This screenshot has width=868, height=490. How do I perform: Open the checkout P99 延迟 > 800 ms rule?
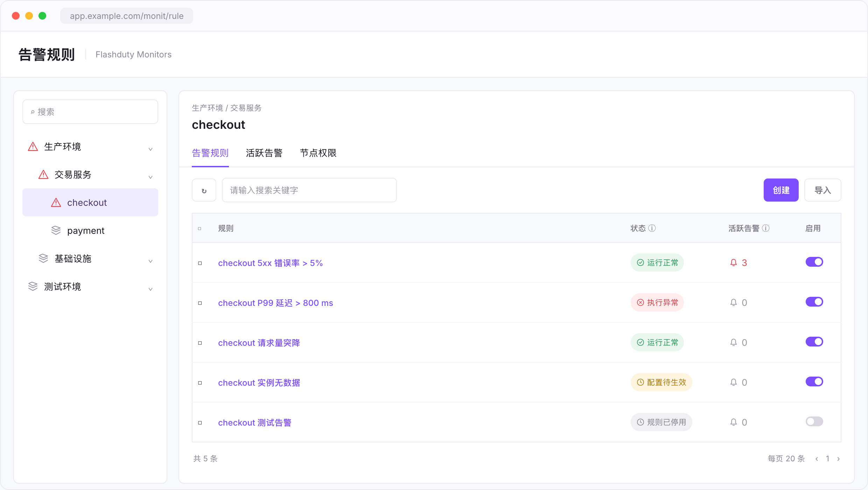[x=276, y=303]
